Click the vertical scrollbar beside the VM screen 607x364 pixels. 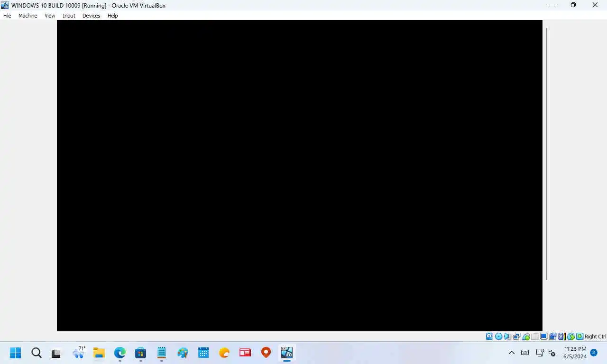click(x=547, y=154)
